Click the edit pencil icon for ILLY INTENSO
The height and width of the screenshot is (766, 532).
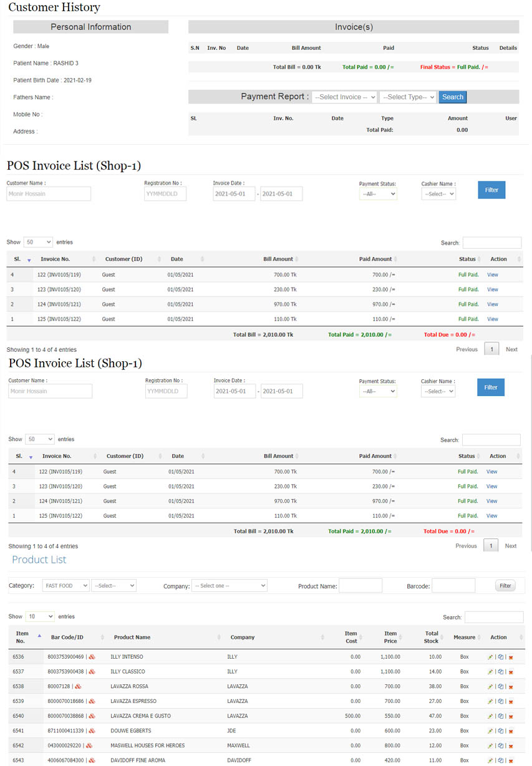click(490, 657)
